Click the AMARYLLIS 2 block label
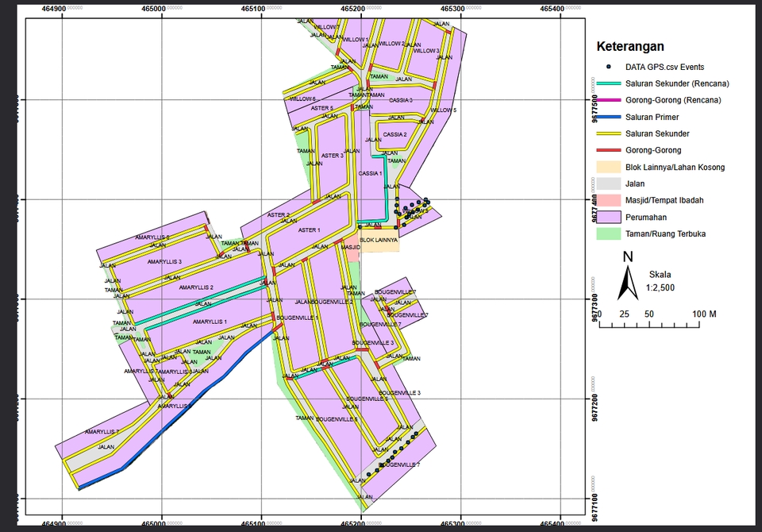762x532 pixels. coord(196,287)
